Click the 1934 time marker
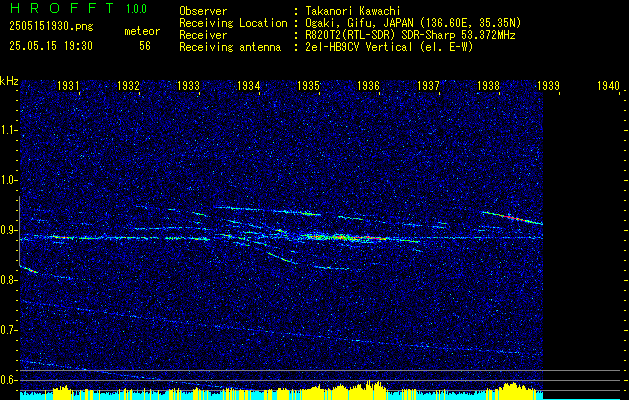This screenshot has width=629, height=400. point(249,85)
